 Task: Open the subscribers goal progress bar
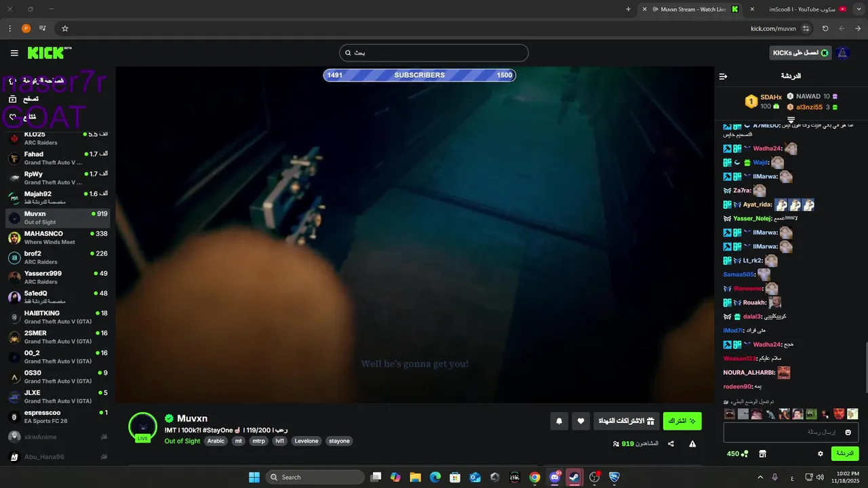click(x=419, y=75)
